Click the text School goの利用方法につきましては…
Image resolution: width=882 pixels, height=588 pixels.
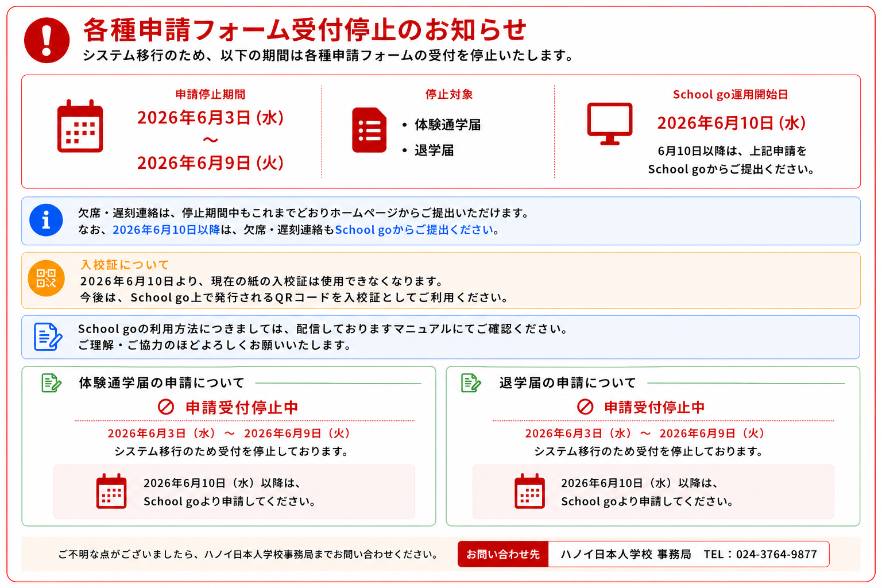(323, 328)
